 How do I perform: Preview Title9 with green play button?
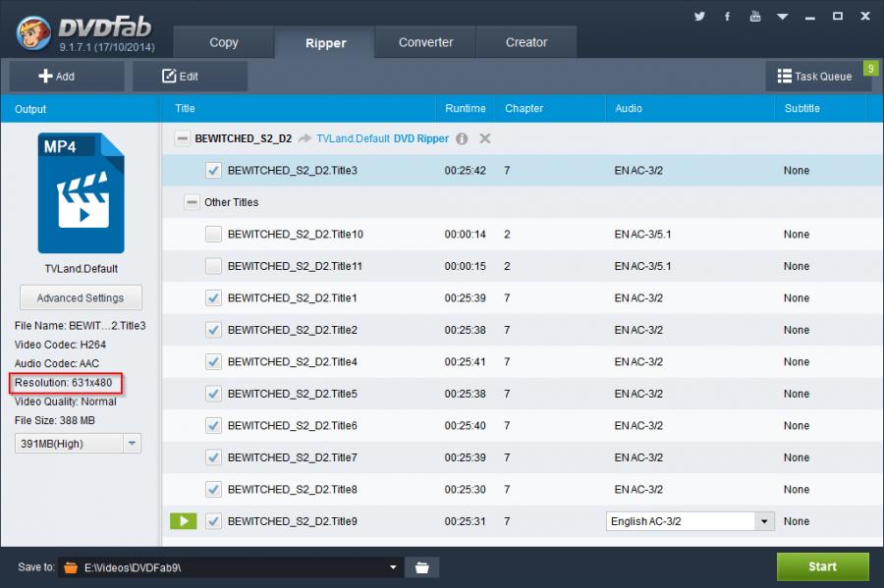pos(184,521)
